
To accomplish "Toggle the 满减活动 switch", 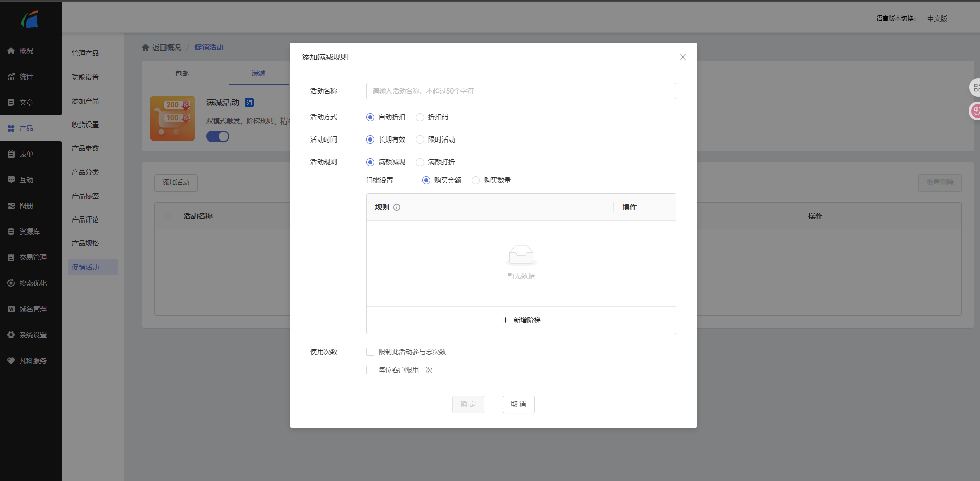I will click(218, 136).
